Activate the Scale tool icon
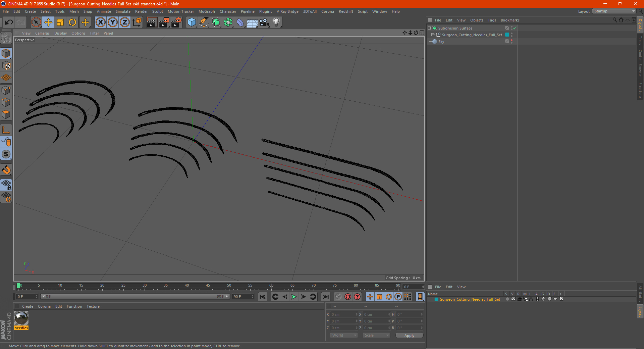The width and height of the screenshot is (644, 349). click(x=60, y=22)
